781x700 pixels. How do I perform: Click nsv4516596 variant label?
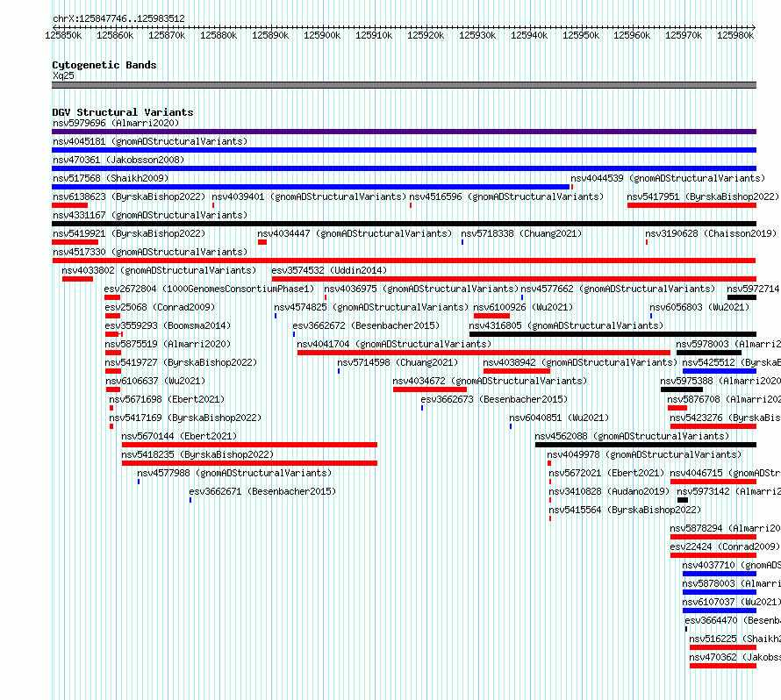point(506,196)
